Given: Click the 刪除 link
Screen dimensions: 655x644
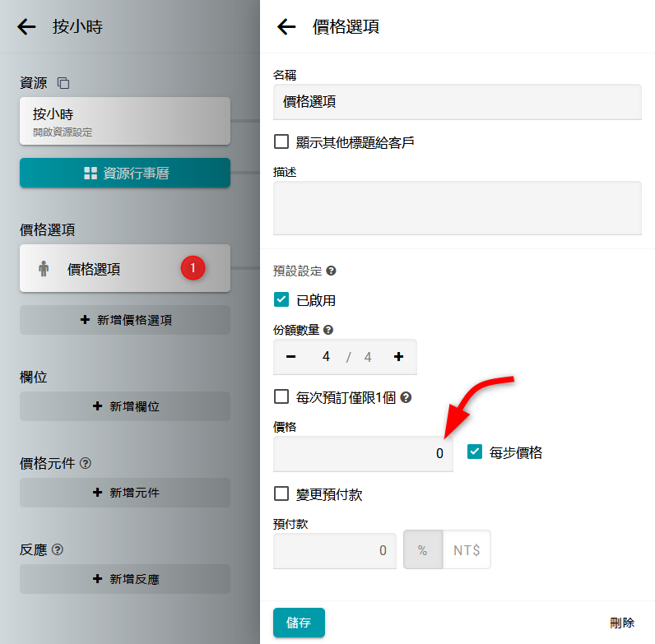Looking at the screenshot, I should coord(622,623).
